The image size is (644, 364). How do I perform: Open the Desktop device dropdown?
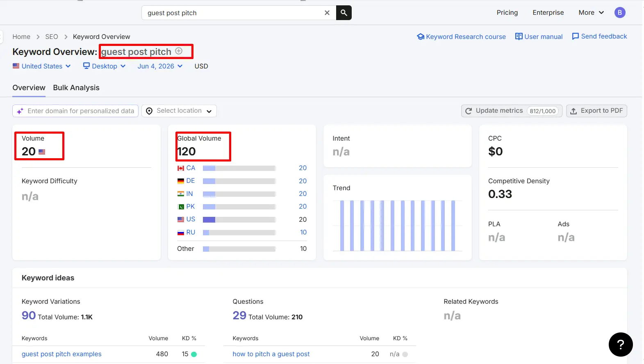click(x=104, y=66)
